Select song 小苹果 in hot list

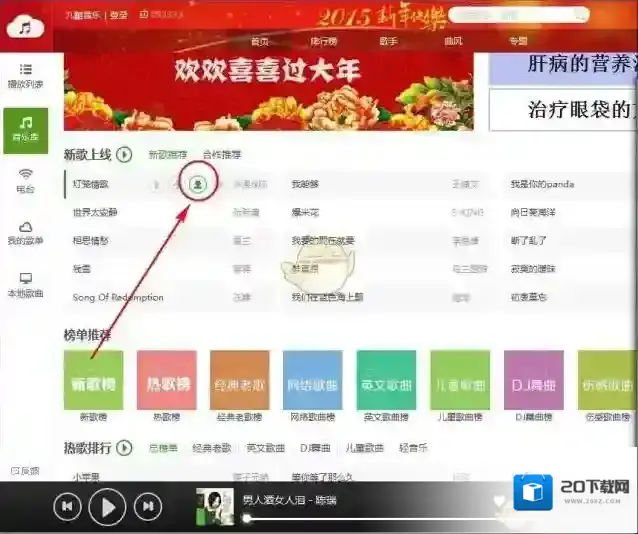(x=86, y=477)
